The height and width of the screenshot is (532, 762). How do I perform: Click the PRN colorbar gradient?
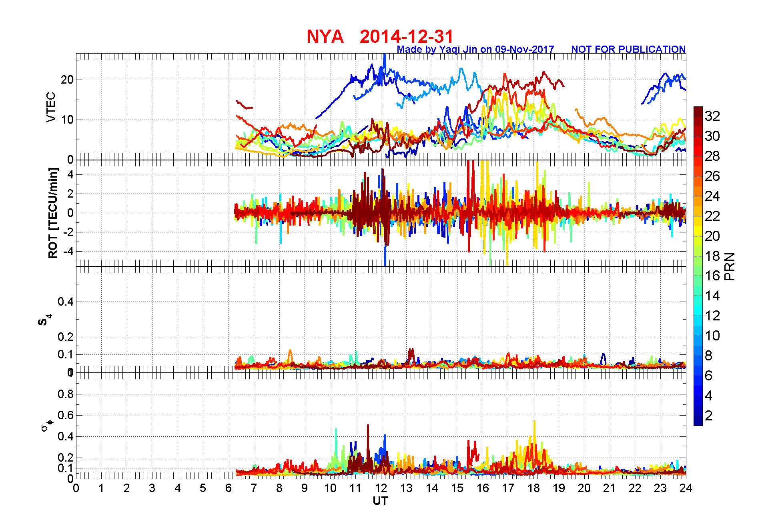pyautogui.click(x=698, y=266)
